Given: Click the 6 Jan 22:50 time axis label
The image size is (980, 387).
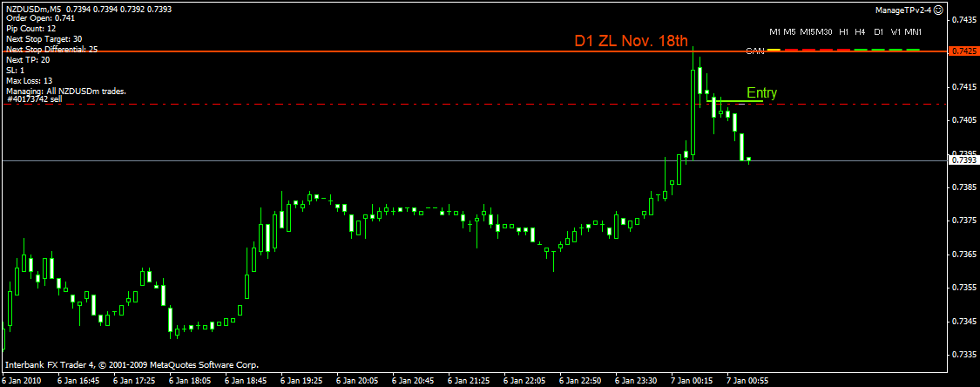Looking at the screenshot, I should [x=581, y=379].
